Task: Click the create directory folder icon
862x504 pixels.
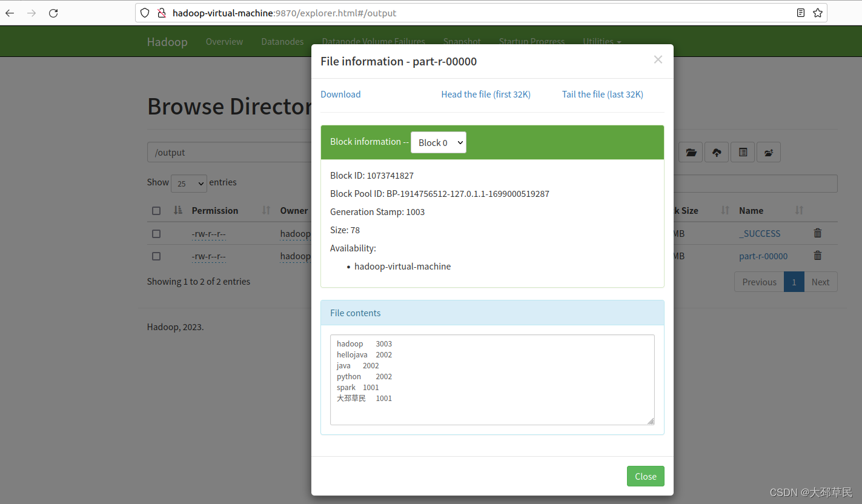Action: point(691,153)
